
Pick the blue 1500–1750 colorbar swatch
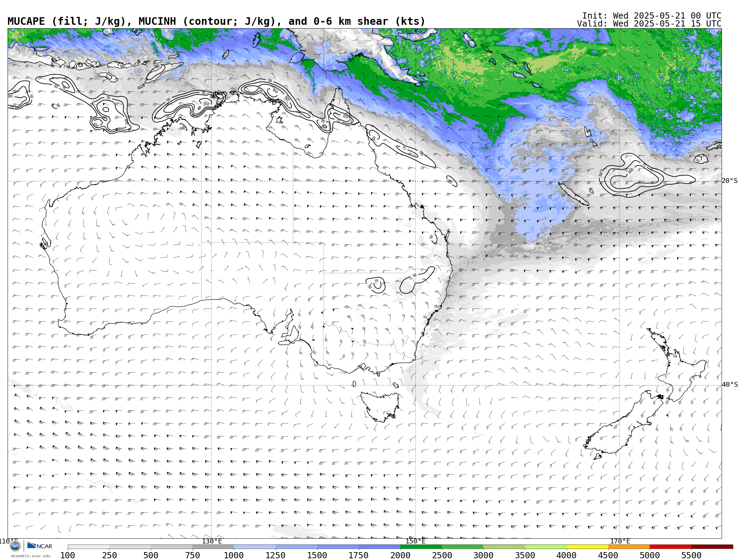pyautogui.click(x=338, y=547)
